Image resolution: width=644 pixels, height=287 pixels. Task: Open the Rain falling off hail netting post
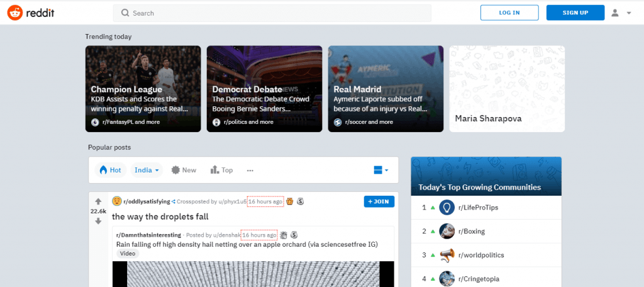(247, 244)
